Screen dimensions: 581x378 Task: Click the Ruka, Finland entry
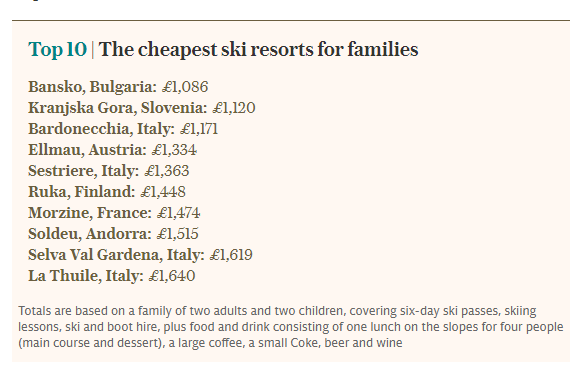107,192
